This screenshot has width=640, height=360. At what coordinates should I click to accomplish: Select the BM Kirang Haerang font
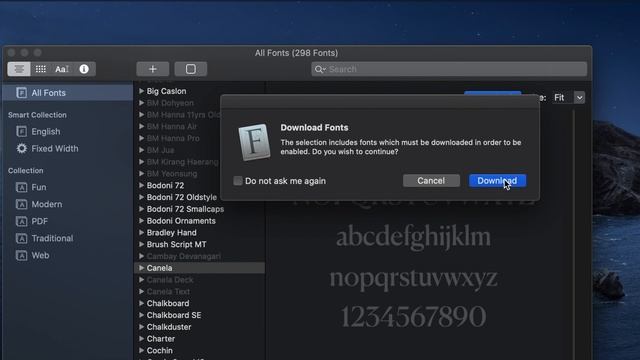pyautogui.click(x=182, y=162)
